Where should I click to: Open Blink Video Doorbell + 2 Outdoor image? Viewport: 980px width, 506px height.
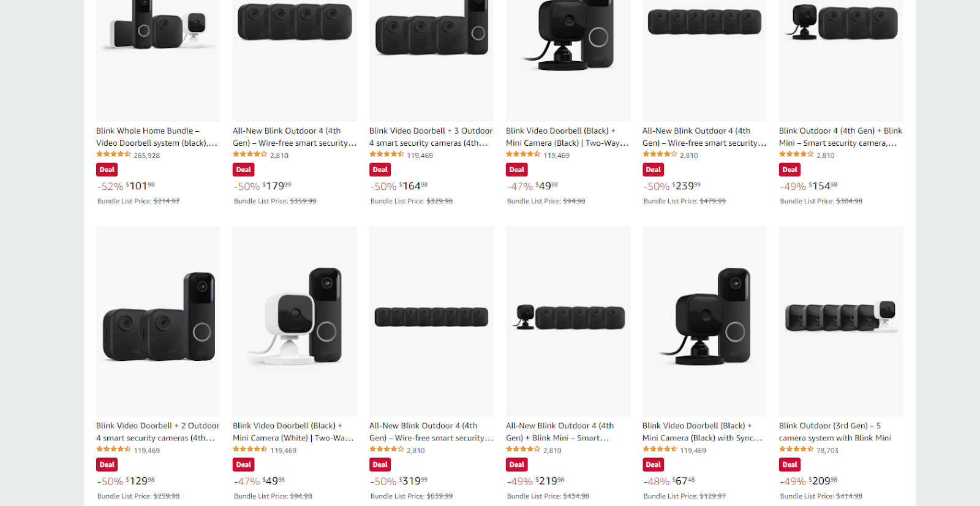point(158,321)
